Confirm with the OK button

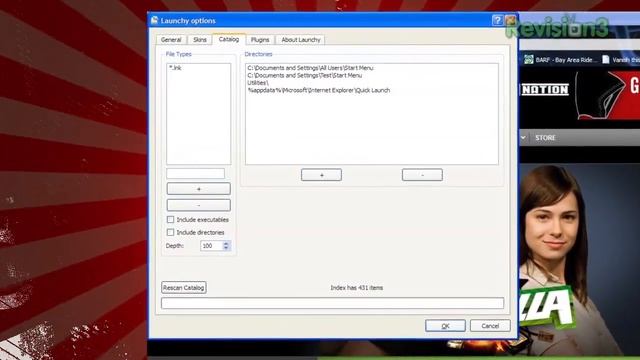[445, 326]
